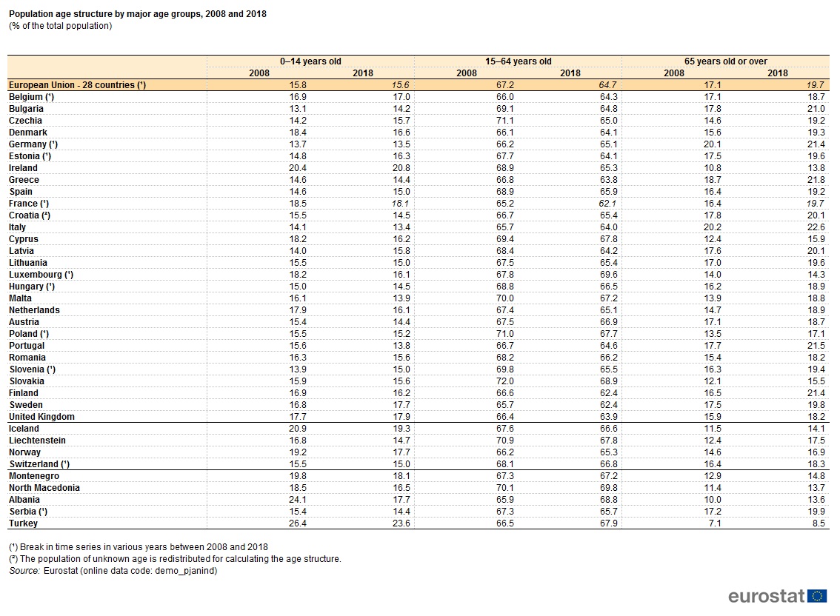Click the Eurostat logo with EU flag

coord(777,596)
